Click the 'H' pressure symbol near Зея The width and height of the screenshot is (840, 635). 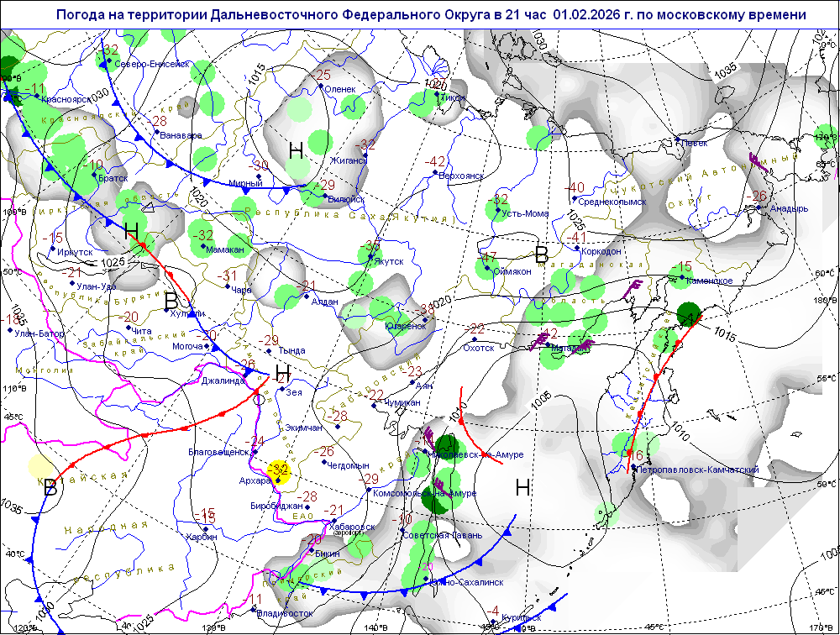coord(283,374)
